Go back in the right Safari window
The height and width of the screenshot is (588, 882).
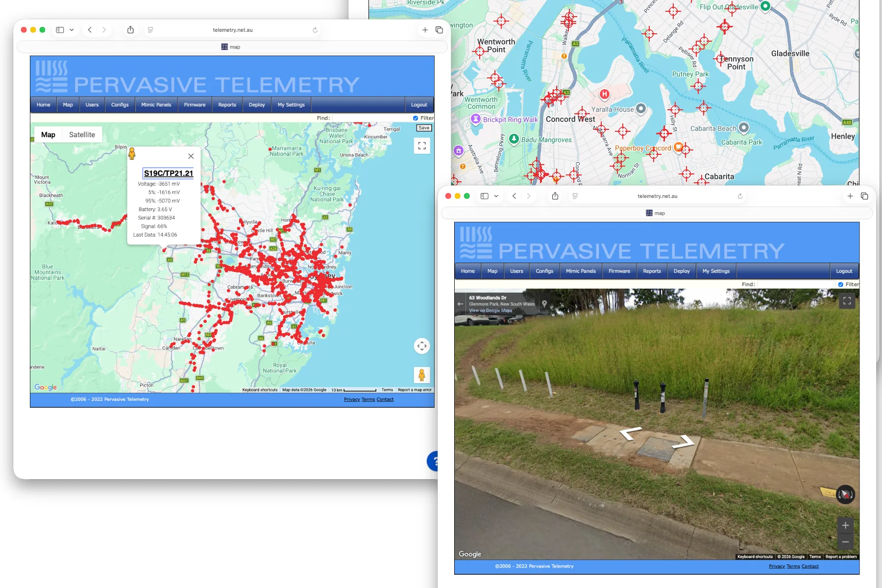click(514, 196)
